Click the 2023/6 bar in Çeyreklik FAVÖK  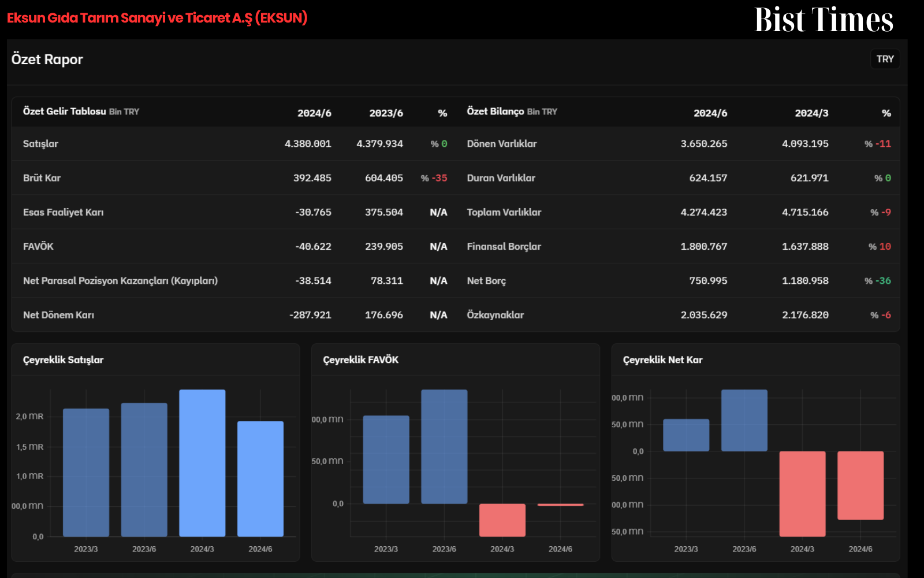(x=444, y=446)
